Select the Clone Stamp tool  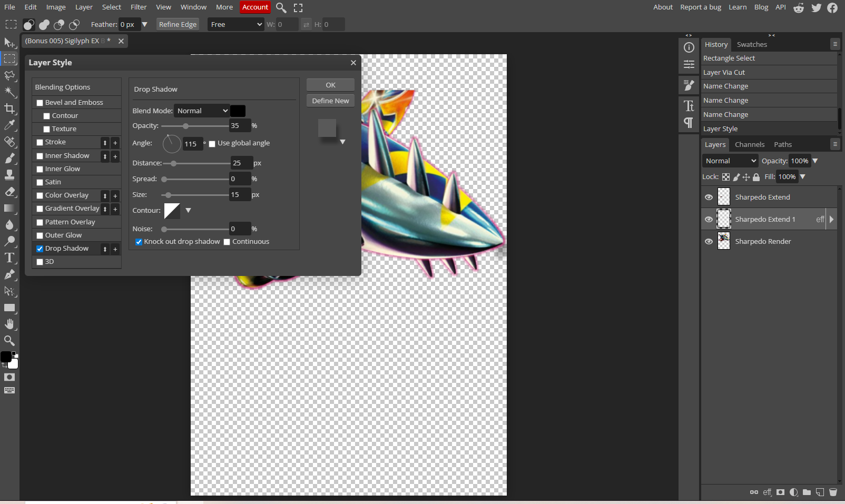point(9,175)
